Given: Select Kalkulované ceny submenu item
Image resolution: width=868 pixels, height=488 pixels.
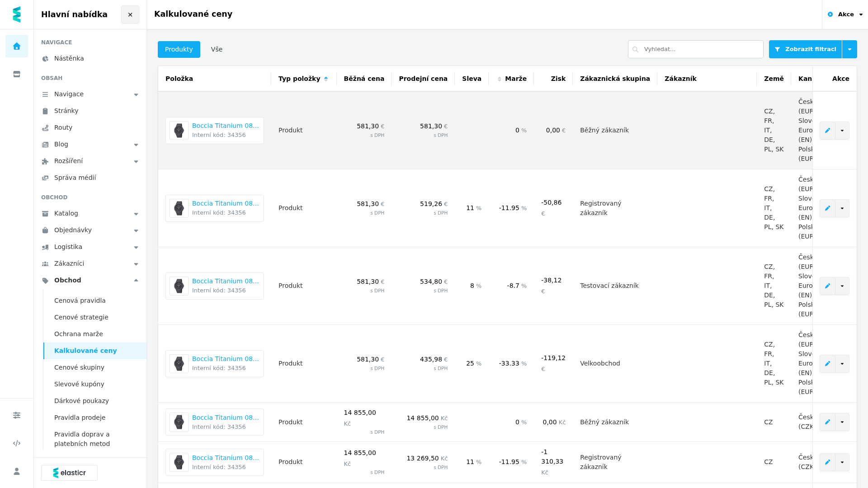Looking at the screenshot, I should (x=95, y=351).
